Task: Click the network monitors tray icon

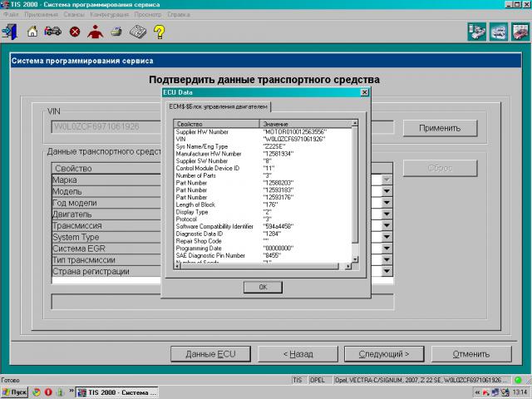Action: click(495, 392)
